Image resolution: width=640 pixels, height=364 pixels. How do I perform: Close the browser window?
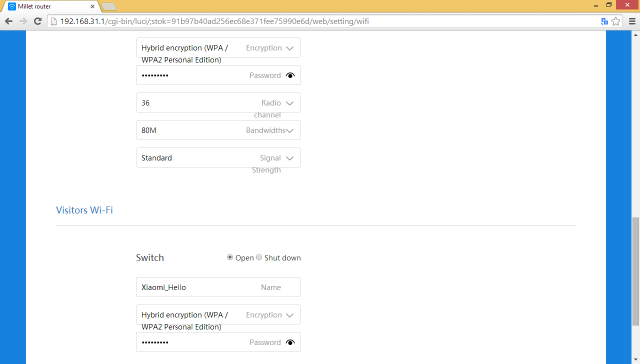point(628,4)
